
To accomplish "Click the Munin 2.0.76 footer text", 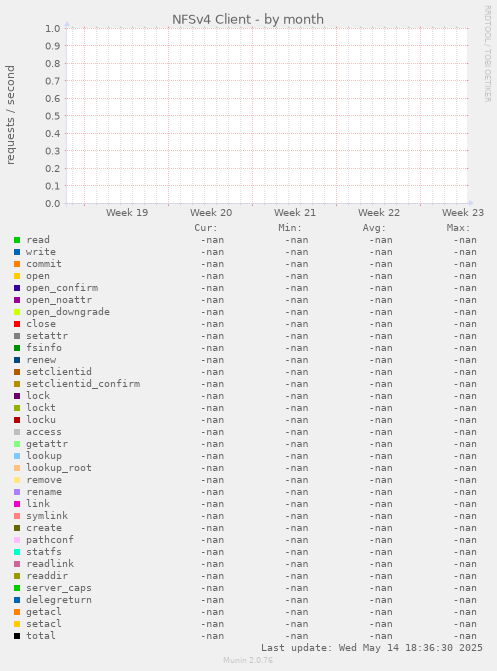I will (x=248, y=660).
